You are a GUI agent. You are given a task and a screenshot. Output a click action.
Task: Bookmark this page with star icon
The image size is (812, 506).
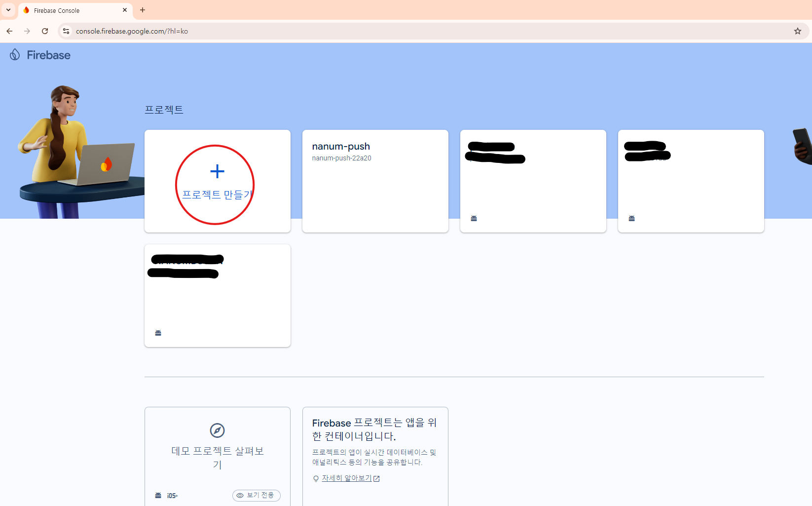(x=797, y=31)
